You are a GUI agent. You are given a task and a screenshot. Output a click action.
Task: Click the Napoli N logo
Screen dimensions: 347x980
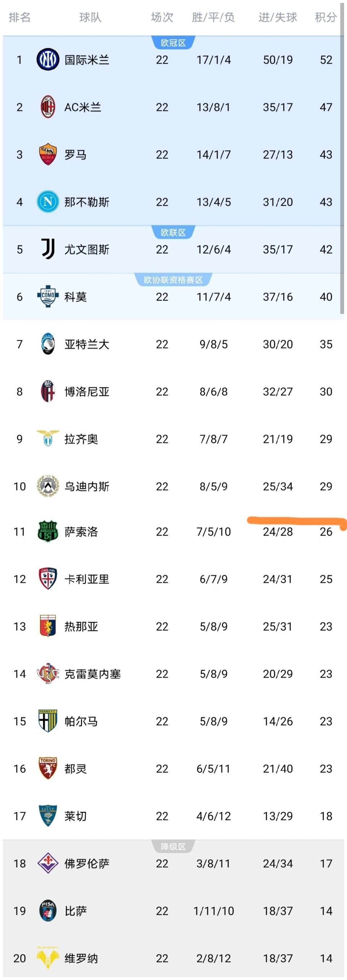pos(48,202)
